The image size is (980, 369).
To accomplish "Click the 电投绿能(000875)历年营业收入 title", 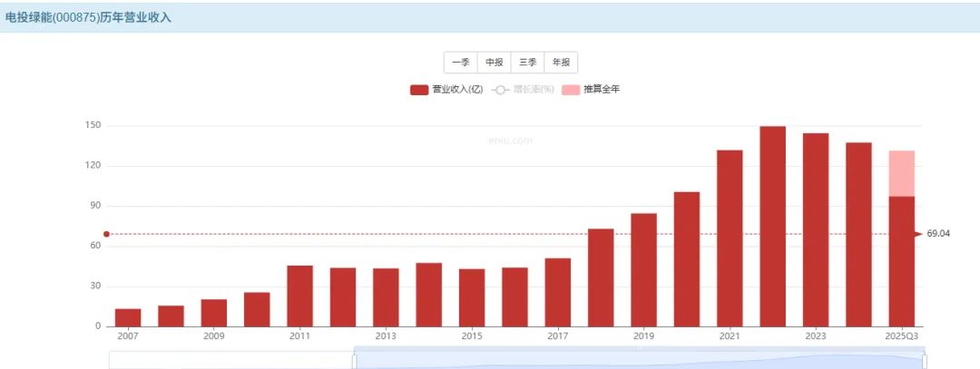I will [88, 18].
